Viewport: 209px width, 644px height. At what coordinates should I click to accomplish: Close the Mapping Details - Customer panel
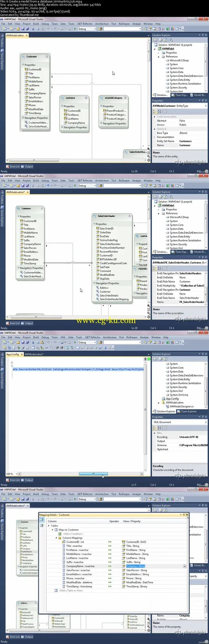tap(187, 515)
